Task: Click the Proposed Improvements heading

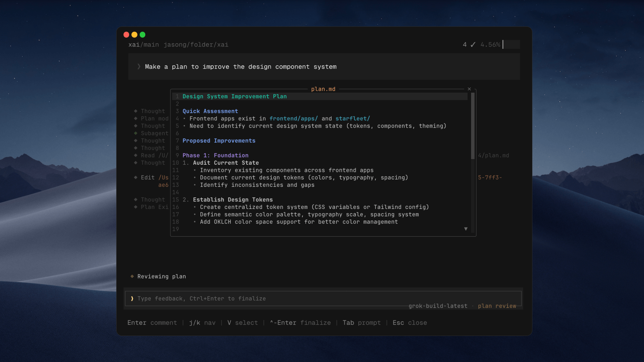Action: tap(219, 141)
